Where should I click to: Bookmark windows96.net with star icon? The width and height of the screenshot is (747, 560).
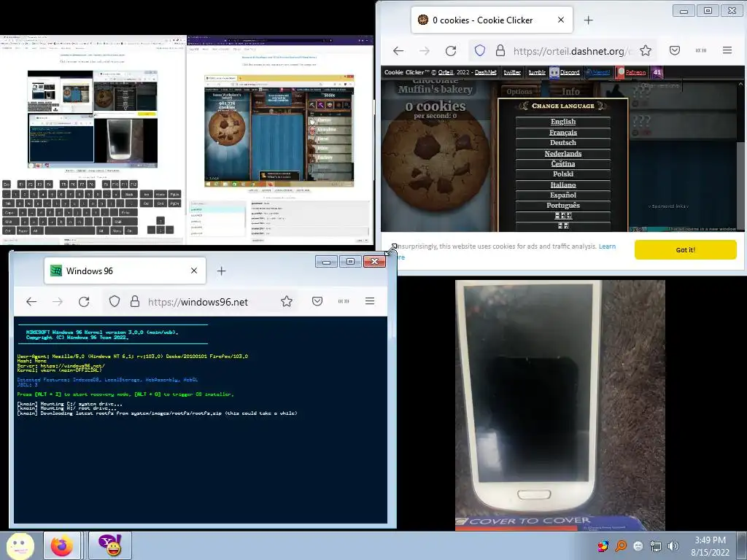[x=286, y=301]
